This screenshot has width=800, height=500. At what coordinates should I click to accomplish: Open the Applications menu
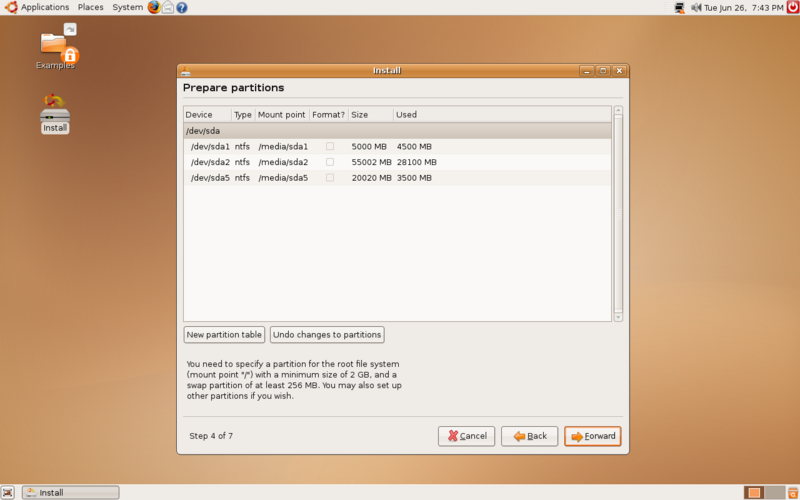click(x=45, y=7)
